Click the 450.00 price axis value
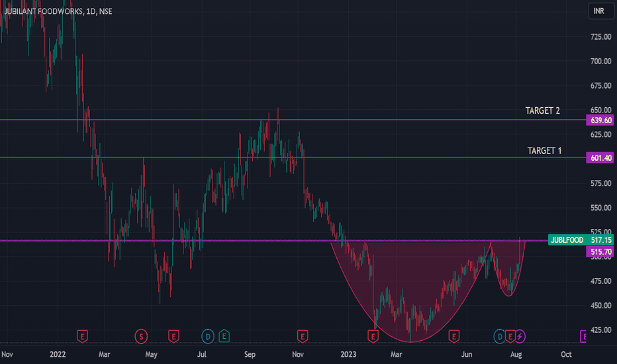The width and height of the screenshot is (617, 364). click(x=601, y=305)
